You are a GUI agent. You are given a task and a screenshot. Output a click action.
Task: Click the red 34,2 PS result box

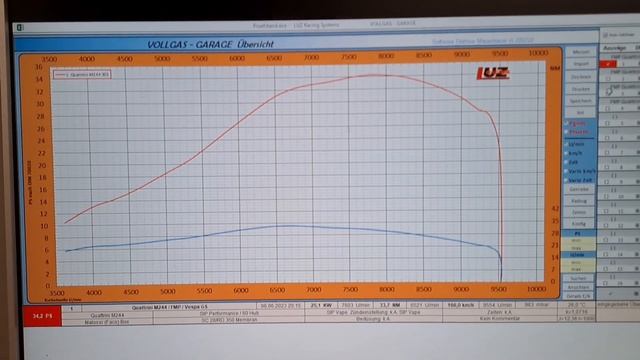(42, 316)
